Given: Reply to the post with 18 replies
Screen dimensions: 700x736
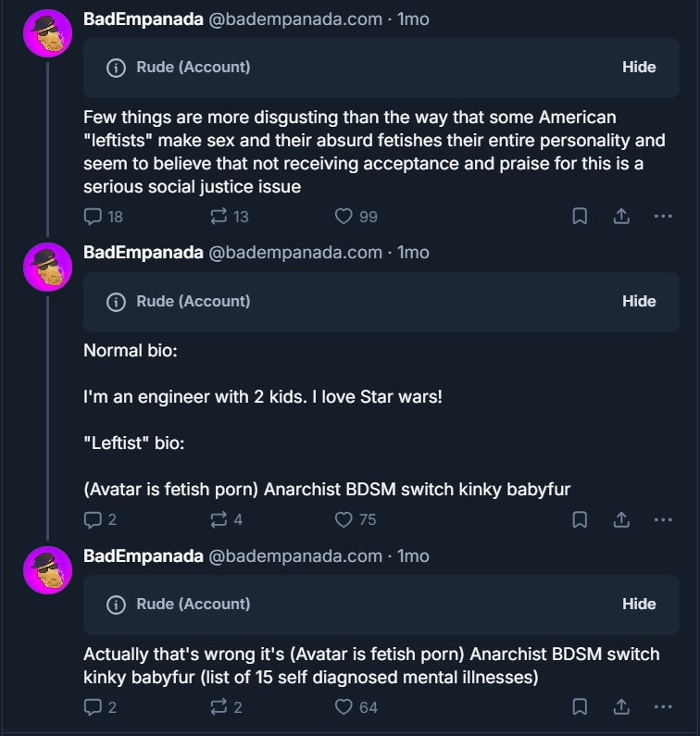Looking at the screenshot, I should pos(93,216).
